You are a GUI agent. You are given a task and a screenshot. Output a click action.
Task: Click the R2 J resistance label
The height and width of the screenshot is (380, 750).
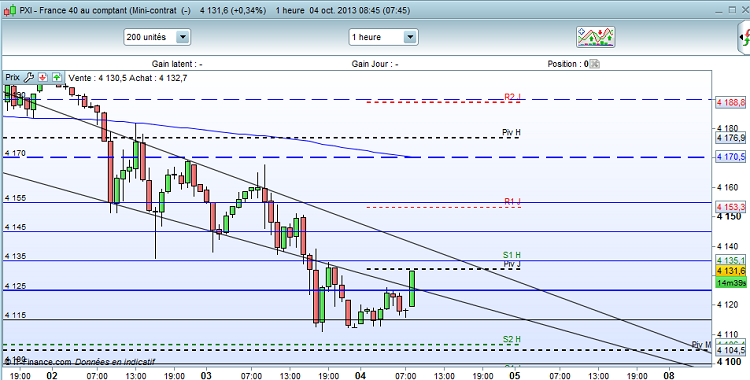tap(512, 97)
